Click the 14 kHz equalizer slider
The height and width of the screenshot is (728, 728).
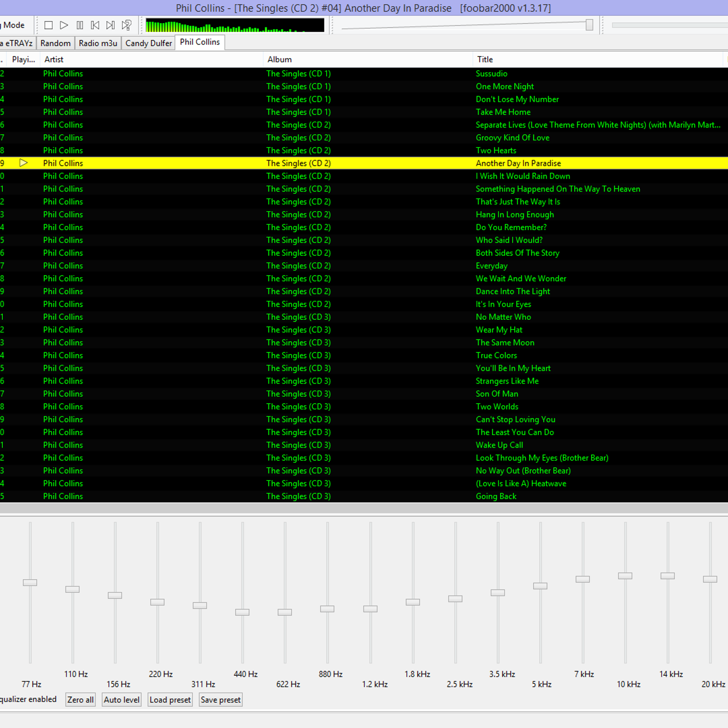click(x=667, y=576)
